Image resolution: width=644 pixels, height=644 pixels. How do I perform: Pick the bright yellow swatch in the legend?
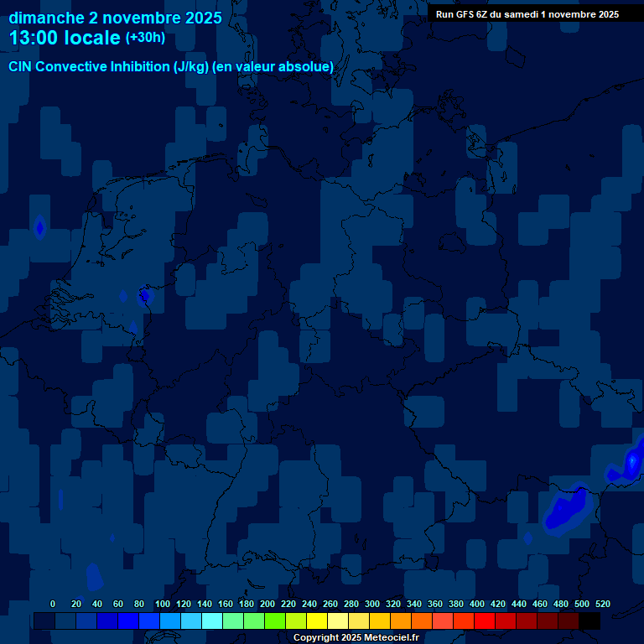(x=317, y=621)
